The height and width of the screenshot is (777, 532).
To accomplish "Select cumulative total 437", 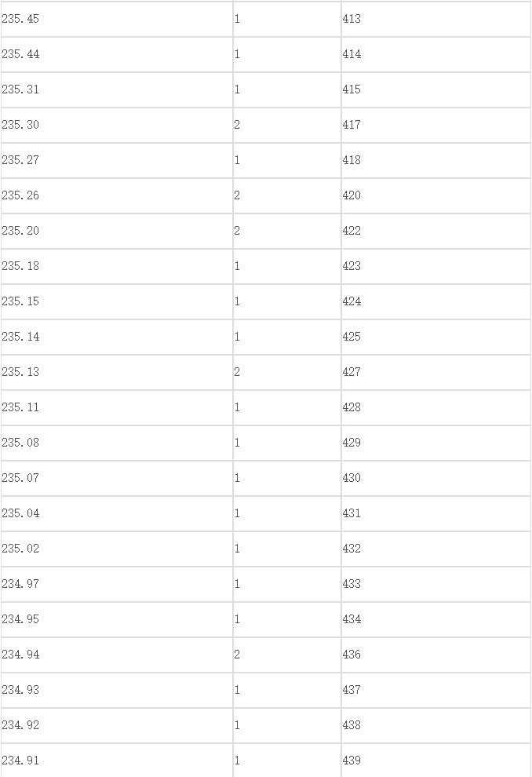I will click(x=436, y=691).
